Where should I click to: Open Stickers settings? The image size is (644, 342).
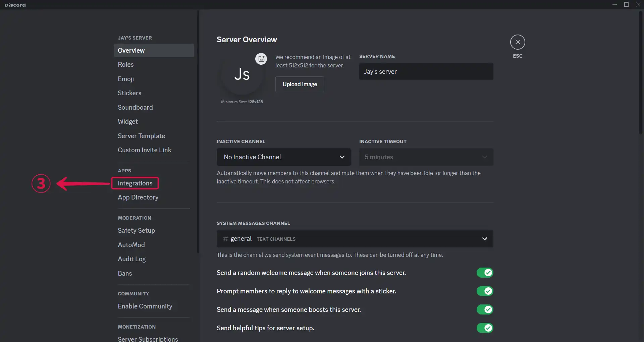click(154, 93)
